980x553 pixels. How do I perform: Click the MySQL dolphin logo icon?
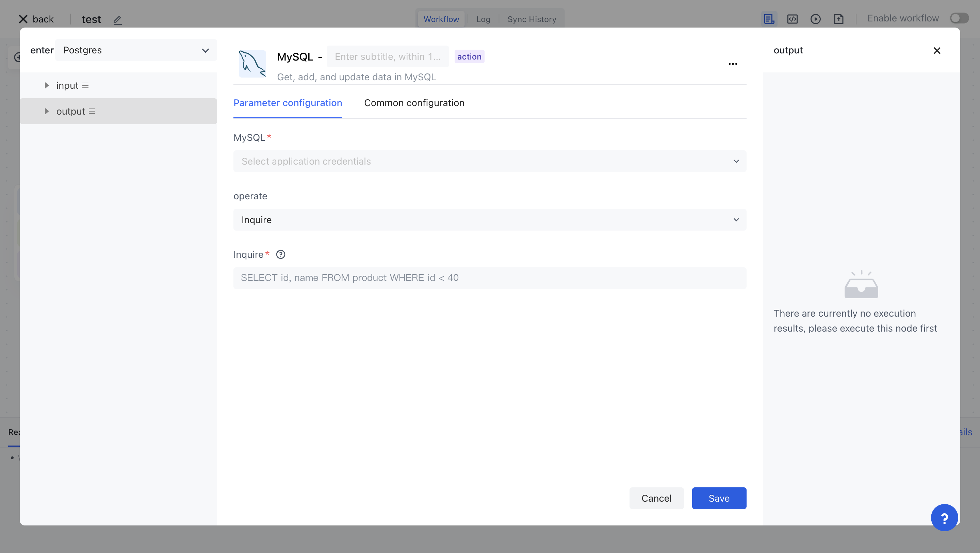pyautogui.click(x=252, y=64)
